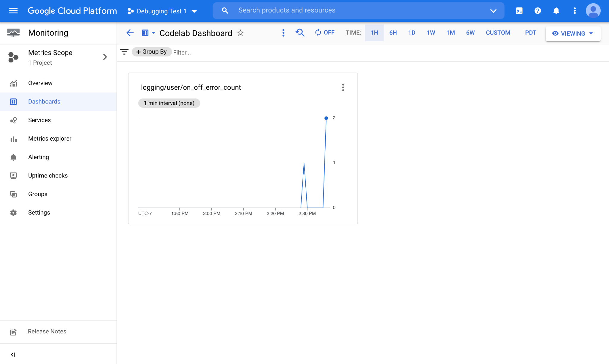Go to Alerting in sidebar

(x=38, y=157)
